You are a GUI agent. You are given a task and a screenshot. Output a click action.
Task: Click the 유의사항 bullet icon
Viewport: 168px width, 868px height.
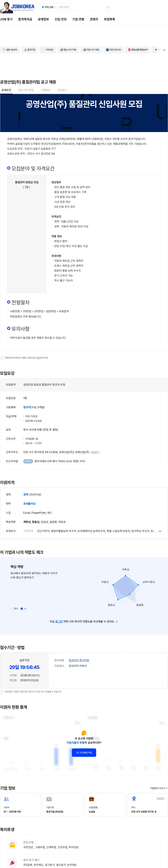[x=9, y=328]
